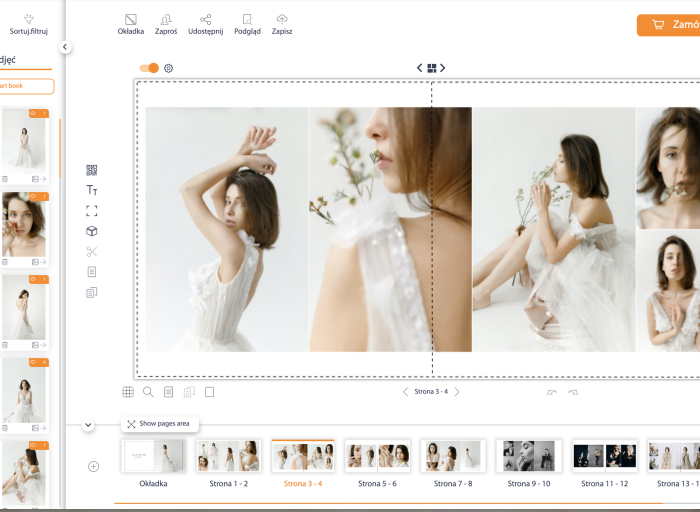700x512 pixels.
Task: Click the Okładka cover icon in toolbar
Action: (x=131, y=20)
